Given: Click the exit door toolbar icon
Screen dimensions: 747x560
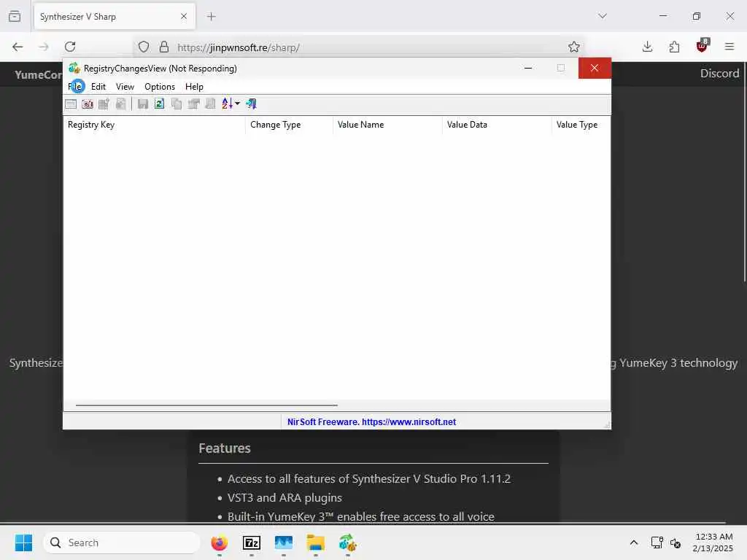Looking at the screenshot, I should (x=252, y=104).
